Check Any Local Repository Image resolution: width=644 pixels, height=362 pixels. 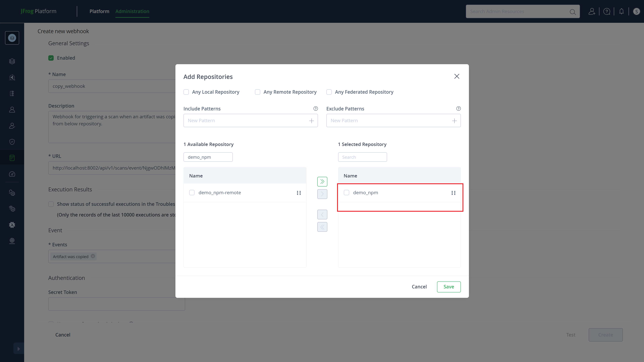[x=186, y=92]
